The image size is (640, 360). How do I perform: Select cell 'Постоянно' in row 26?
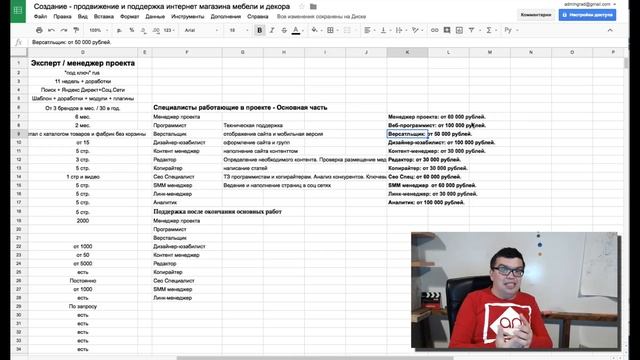click(x=83, y=281)
